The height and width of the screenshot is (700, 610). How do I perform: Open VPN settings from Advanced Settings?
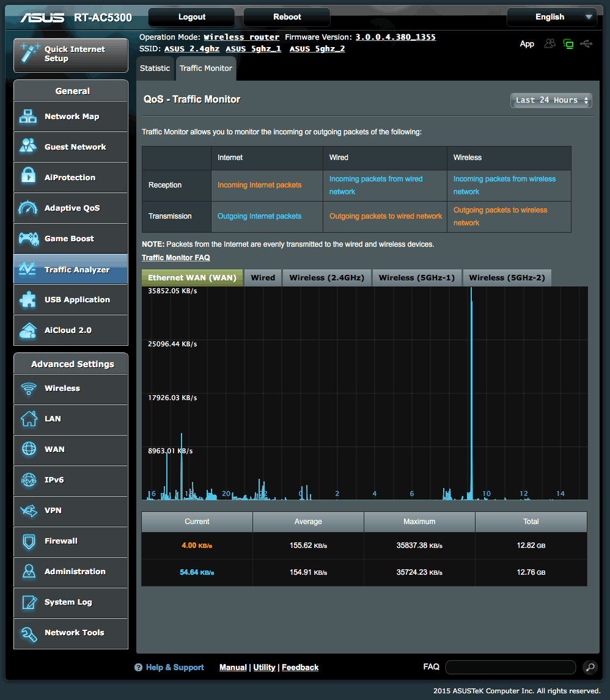tap(70, 511)
